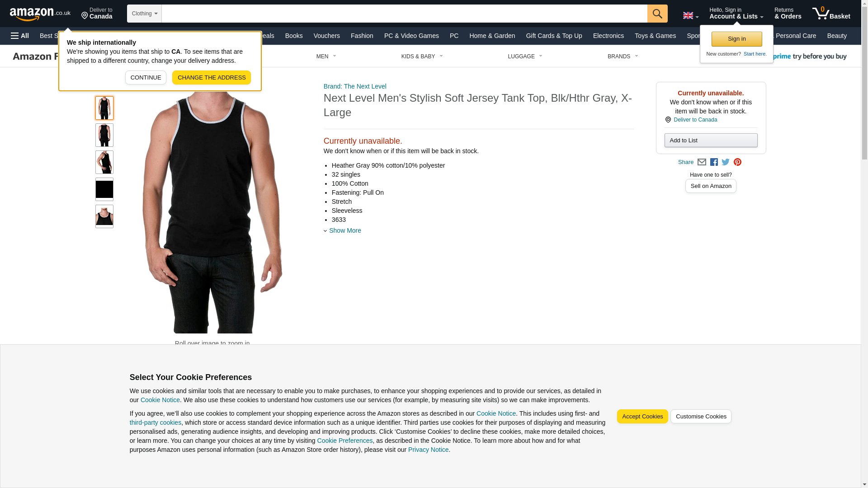Share product on Facebook icon
The width and height of the screenshot is (868, 488).
pos(714,162)
